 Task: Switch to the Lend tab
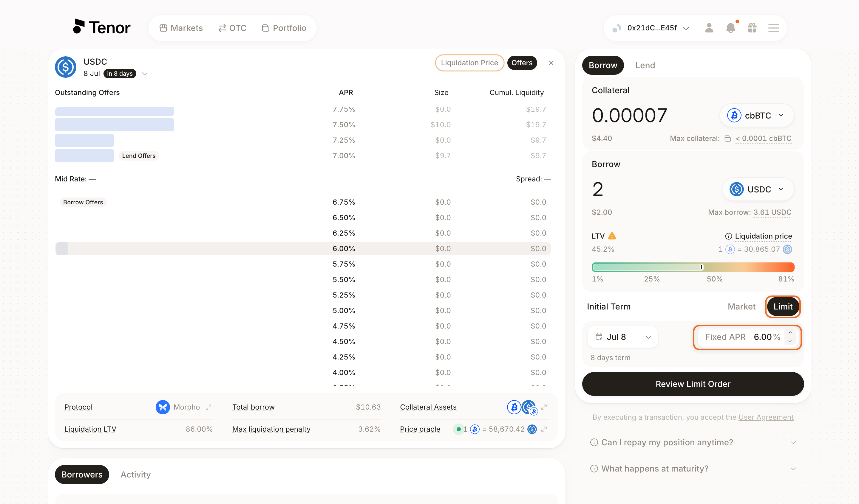645,65
